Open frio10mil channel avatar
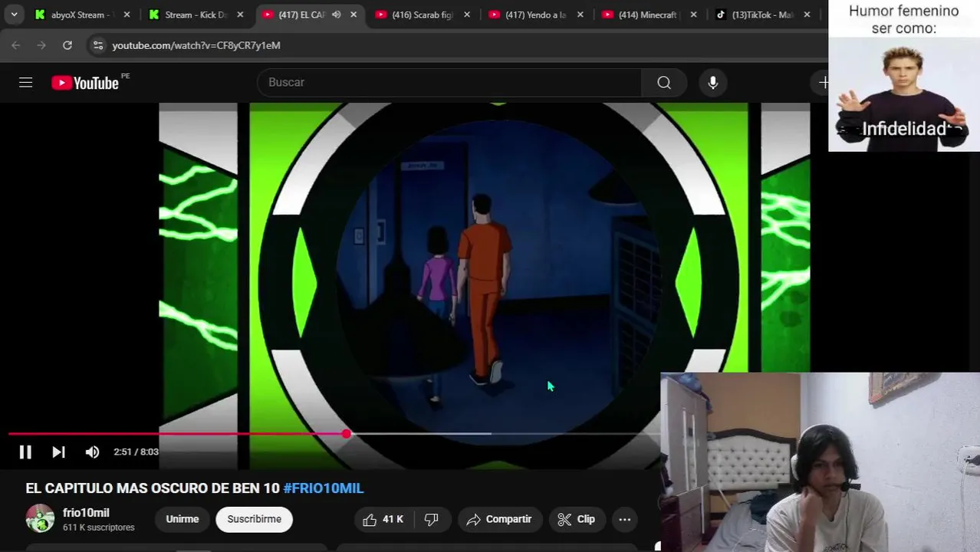This screenshot has width=980, height=552. point(40,519)
